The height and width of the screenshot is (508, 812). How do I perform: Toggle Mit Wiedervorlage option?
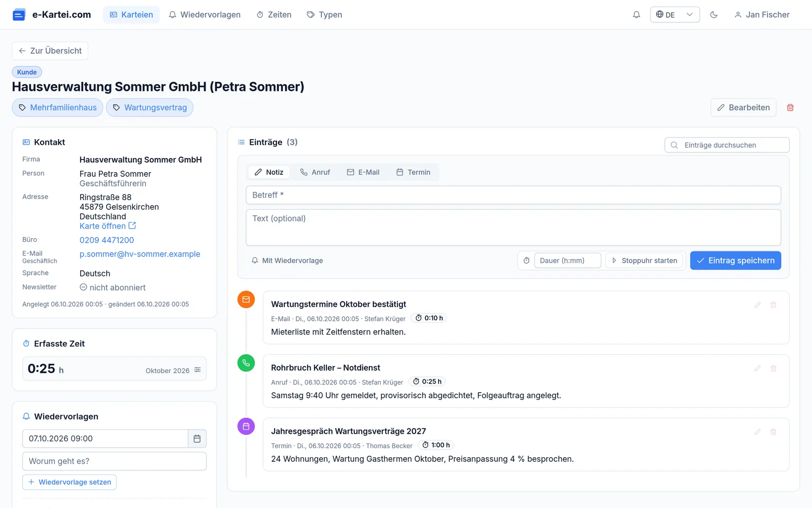point(287,261)
